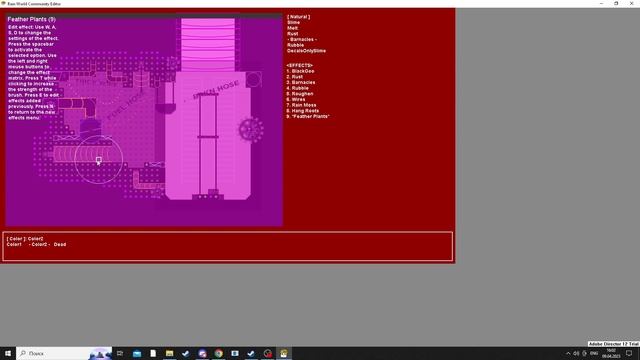Viewport: 640px width, 360px height.
Task: Select effect 5. Roughen
Action: (300, 94)
